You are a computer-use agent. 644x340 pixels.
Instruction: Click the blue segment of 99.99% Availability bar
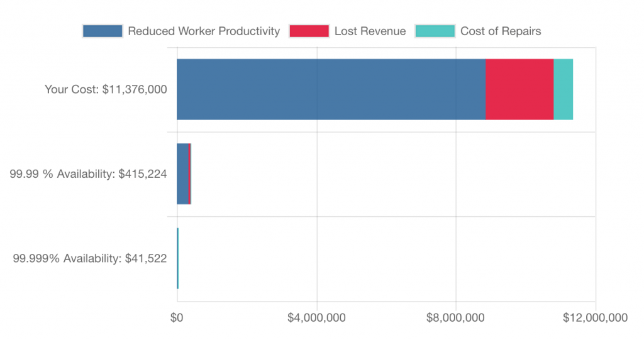(182, 173)
